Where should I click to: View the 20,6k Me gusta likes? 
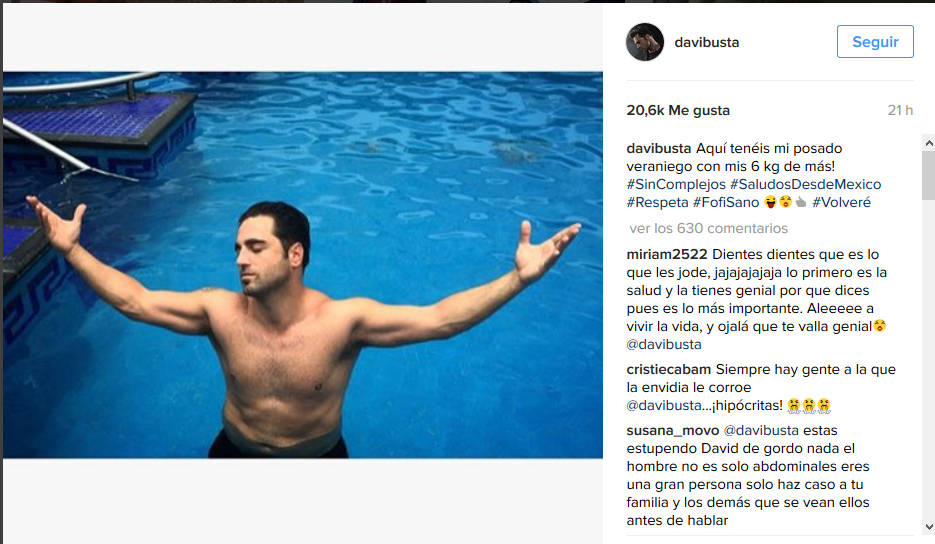click(x=678, y=110)
